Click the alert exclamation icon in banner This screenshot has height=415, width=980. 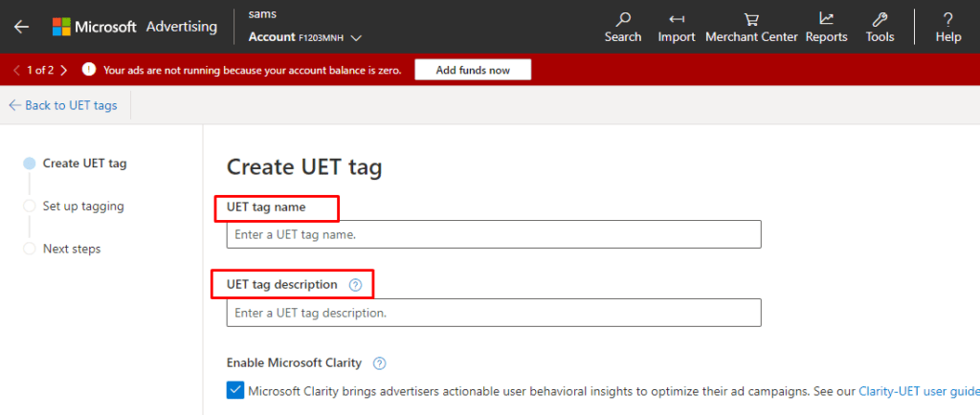coord(89,69)
